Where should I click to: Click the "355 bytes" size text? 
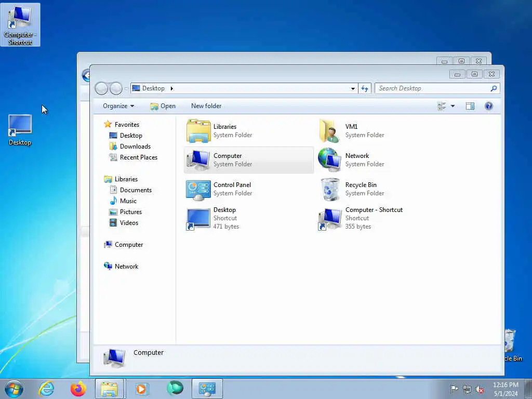coord(358,227)
